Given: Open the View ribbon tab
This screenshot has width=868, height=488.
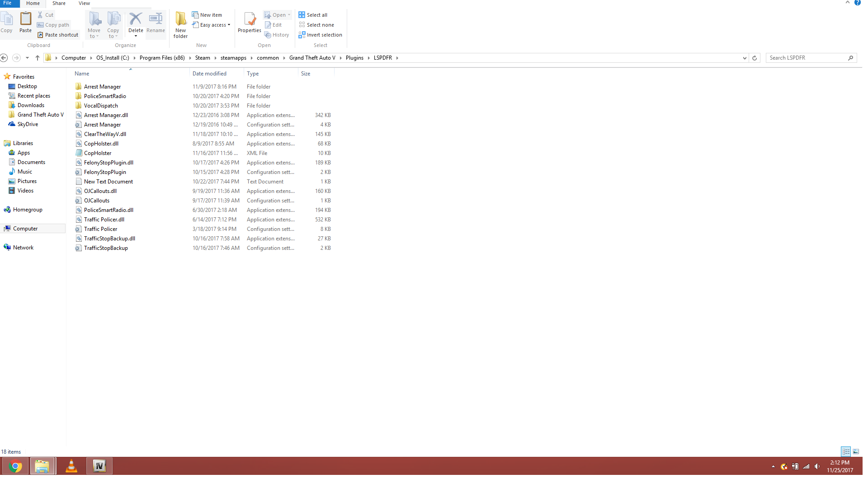Looking at the screenshot, I should click(84, 3).
